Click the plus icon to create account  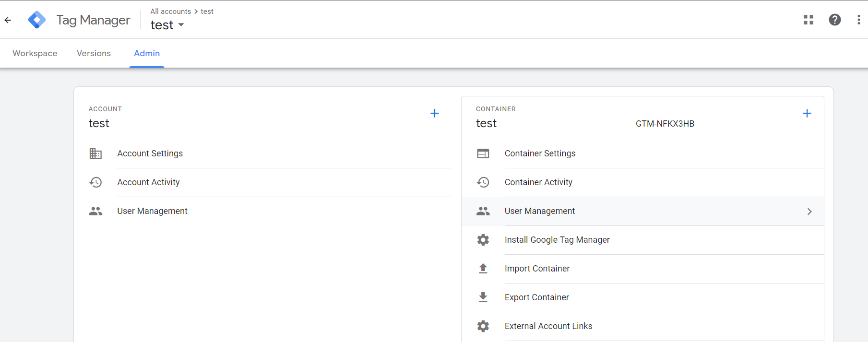[x=435, y=113]
